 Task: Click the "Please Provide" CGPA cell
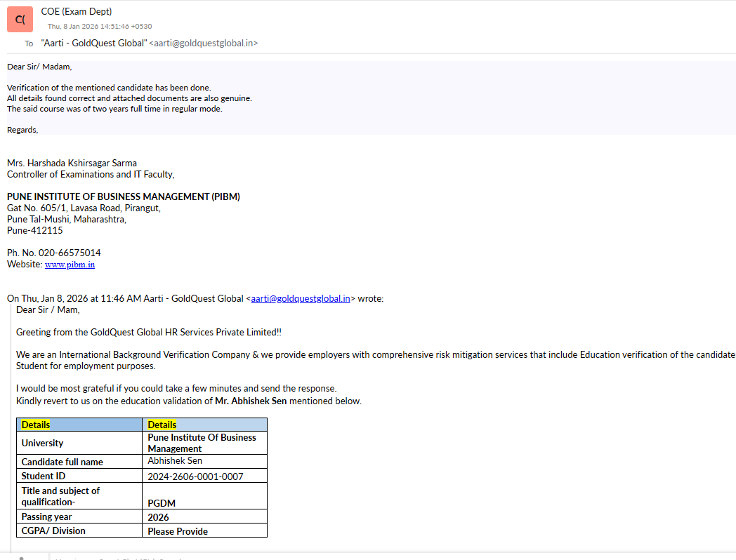click(x=178, y=531)
